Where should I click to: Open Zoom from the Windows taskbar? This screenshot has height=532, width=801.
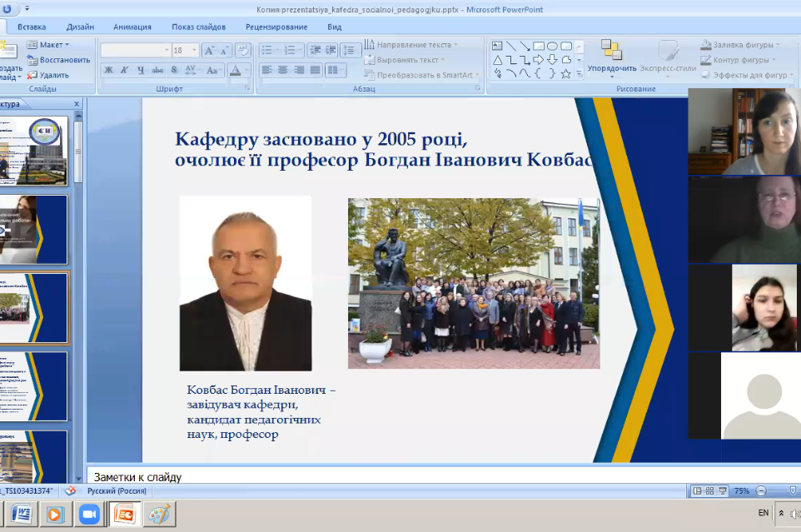89,515
